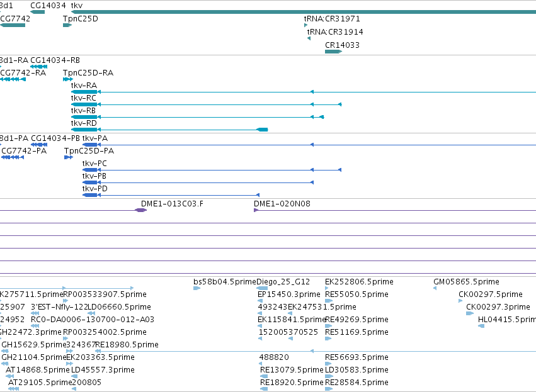Click the 3'EST-Nfly-122 EST label

pos(59,307)
